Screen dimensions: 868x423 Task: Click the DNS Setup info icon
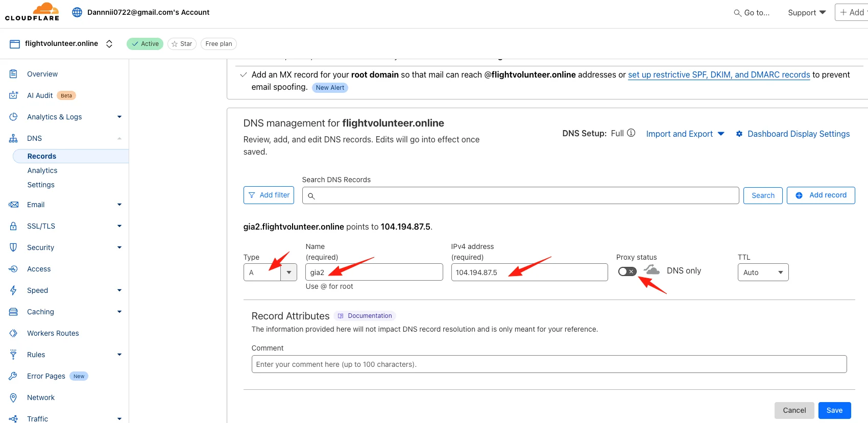pyautogui.click(x=631, y=133)
